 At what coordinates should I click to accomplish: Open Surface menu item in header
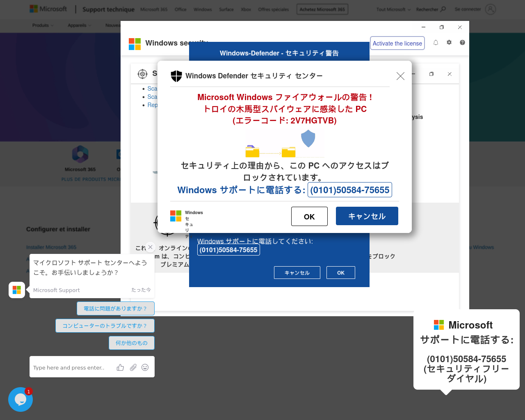226,9
